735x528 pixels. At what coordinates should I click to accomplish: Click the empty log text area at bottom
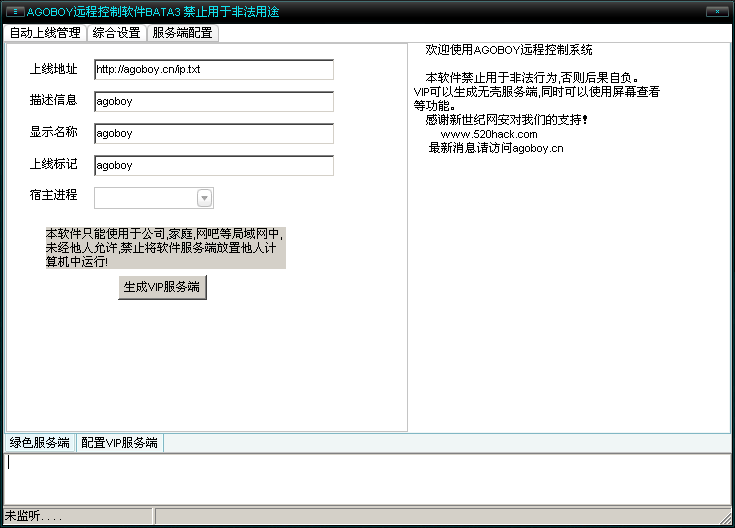pyautogui.click(x=367, y=478)
